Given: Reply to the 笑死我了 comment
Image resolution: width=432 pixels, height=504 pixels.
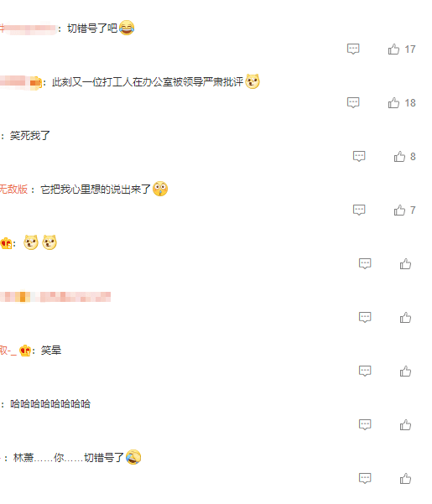Looking at the screenshot, I should [359, 157].
